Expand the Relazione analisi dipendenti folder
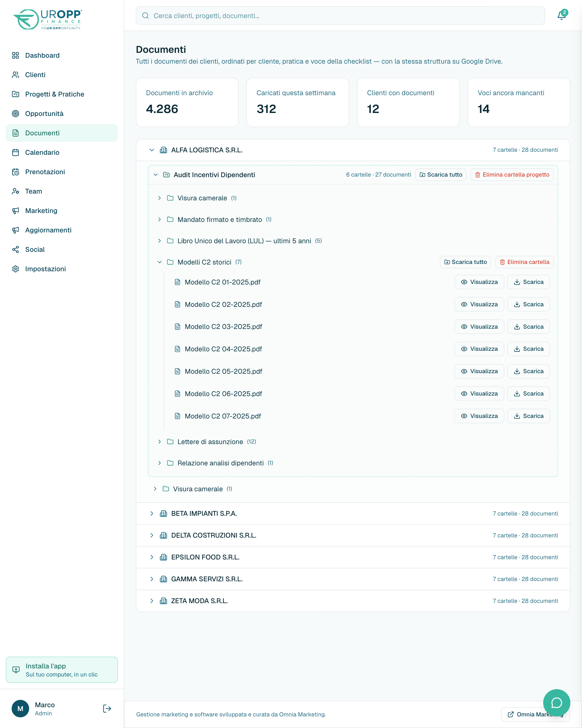582x728 pixels. (160, 463)
